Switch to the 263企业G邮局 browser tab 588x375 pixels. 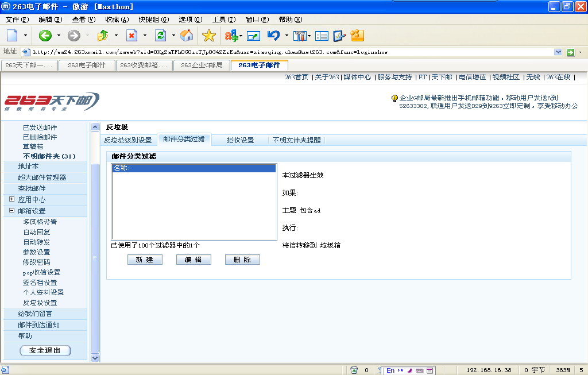point(202,65)
